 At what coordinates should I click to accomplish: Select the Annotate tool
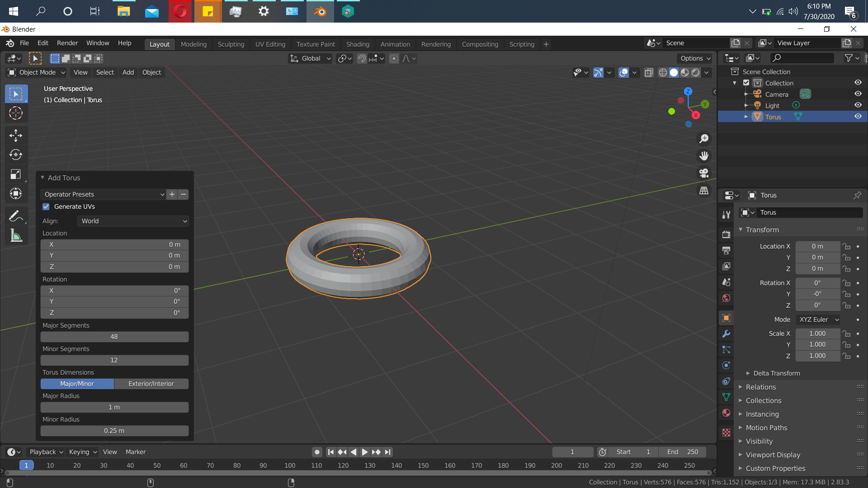[16, 216]
